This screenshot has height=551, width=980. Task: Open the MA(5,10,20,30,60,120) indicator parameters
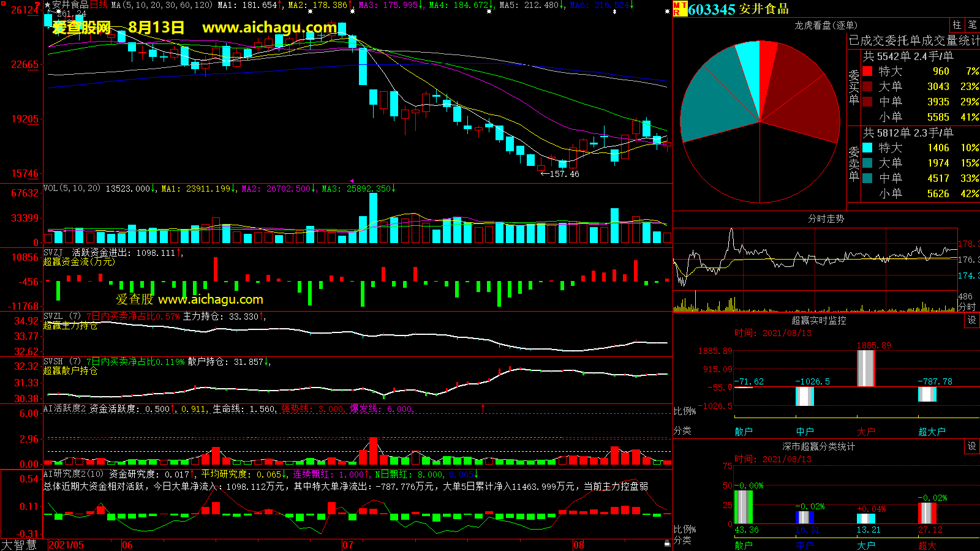(162, 5)
